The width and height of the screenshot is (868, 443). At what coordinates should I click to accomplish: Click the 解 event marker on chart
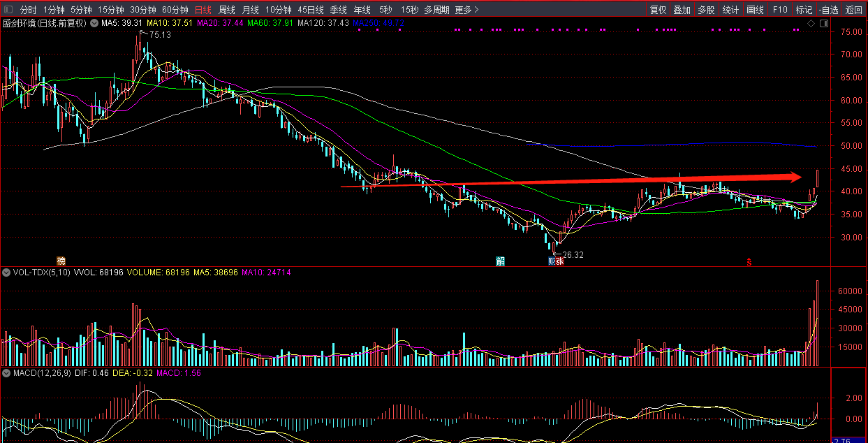click(500, 261)
